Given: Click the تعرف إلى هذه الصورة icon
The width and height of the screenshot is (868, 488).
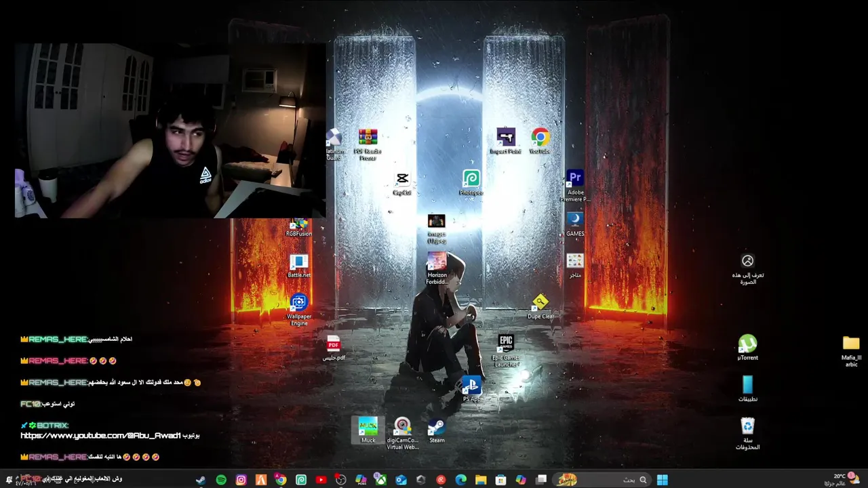Looking at the screenshot, I should click(747, 269).
